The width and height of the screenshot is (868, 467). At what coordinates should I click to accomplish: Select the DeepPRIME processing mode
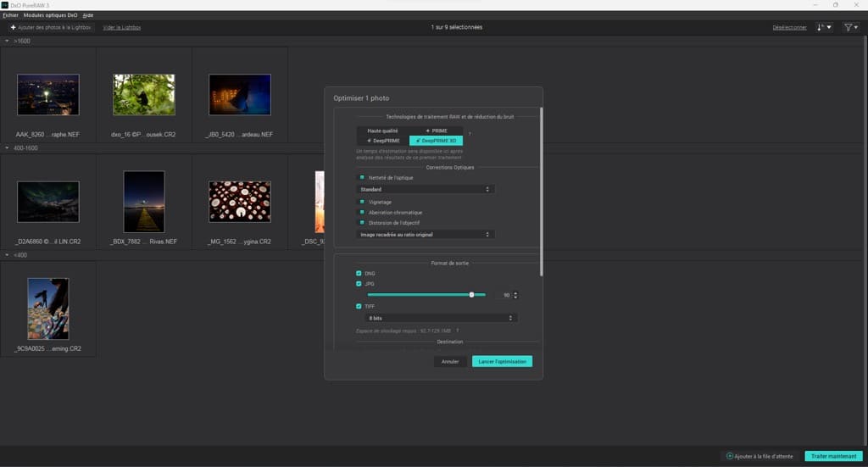tap(382, 141)
